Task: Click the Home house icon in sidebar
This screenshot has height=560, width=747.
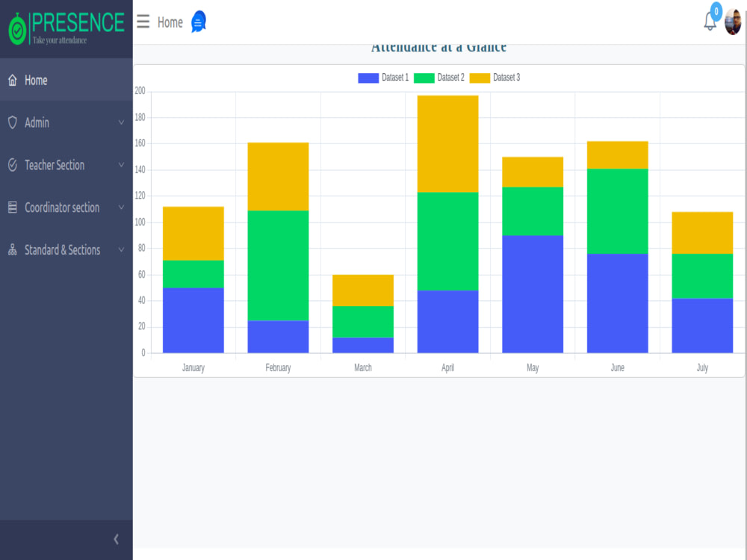Action: tap(13, 80)
